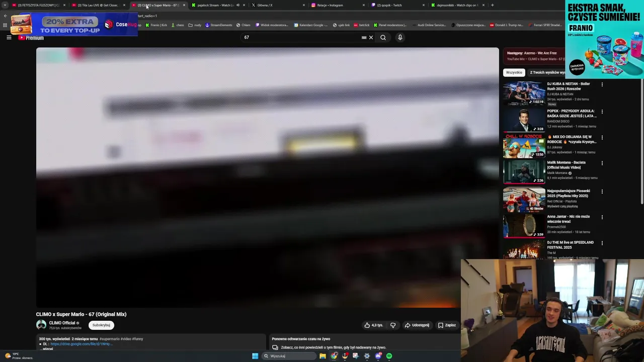Click the #supermario hashtag

(109, 339)
